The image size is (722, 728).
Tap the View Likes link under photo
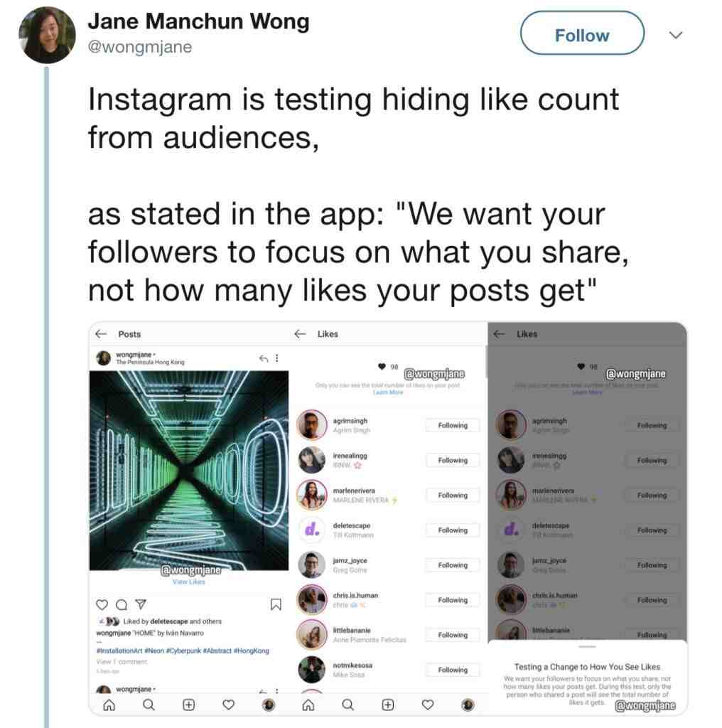[188, 582]
